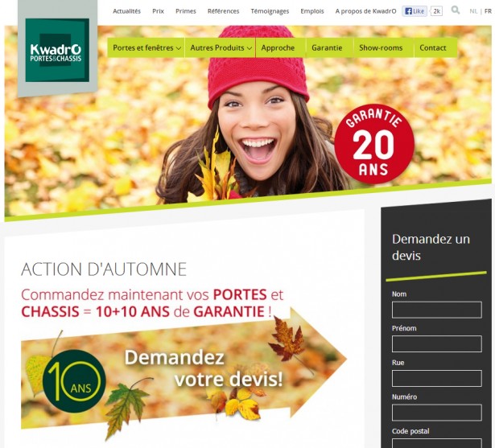
Task: Open the Témoignages link
Action: (270, 11)
